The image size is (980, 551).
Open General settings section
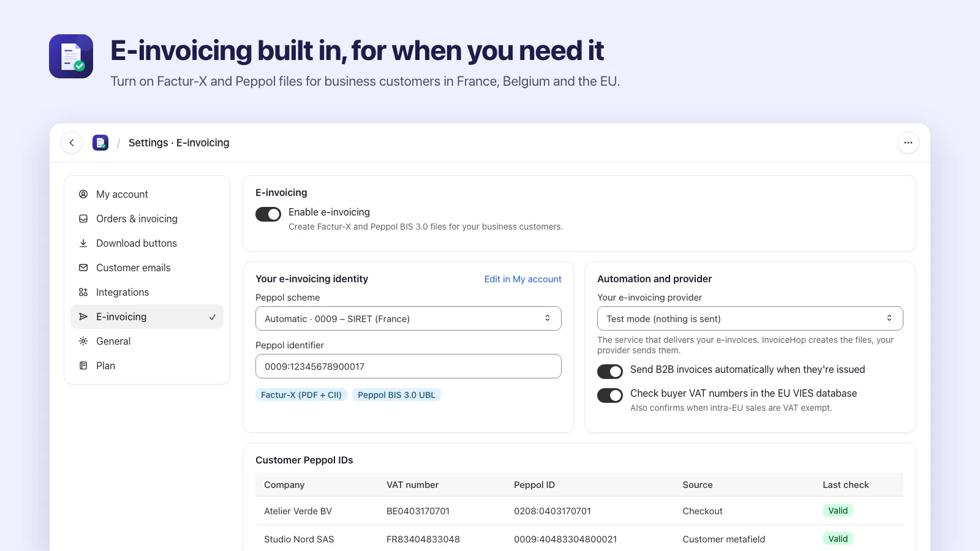pyautogui.click(x=147, y=341)
